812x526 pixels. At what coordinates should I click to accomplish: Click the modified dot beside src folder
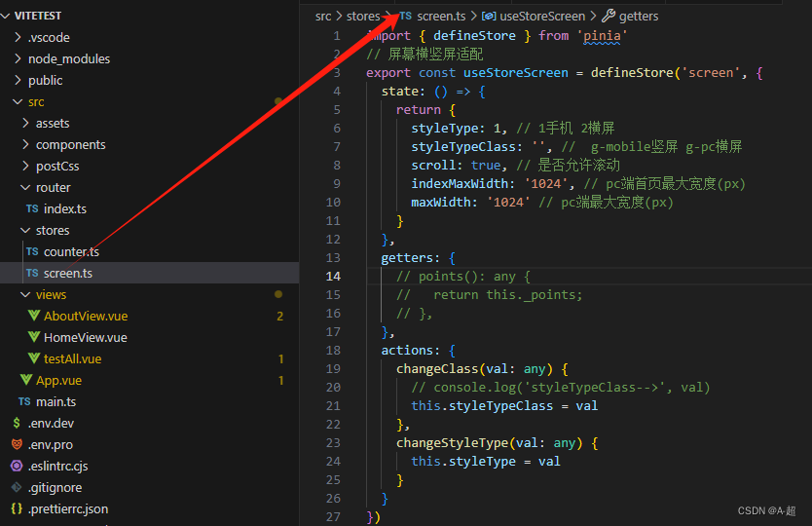(x=278, y=101)
